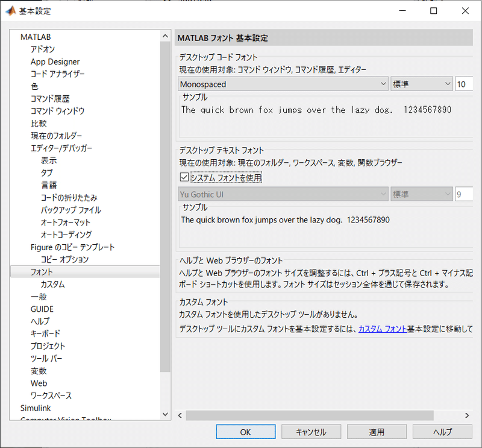Select ワークスペース in the tree
Image resolution: width=482 pixels, height=448 pixels.
(51, 396)
